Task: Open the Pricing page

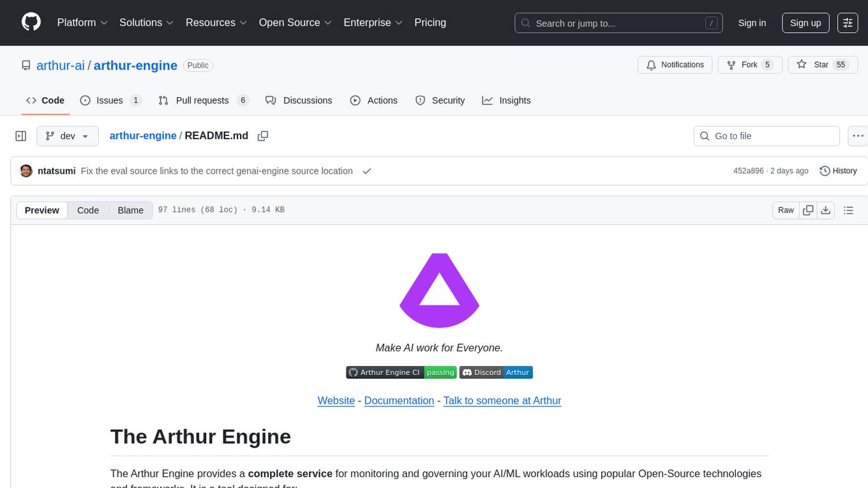Action: (x=430, y=22)
